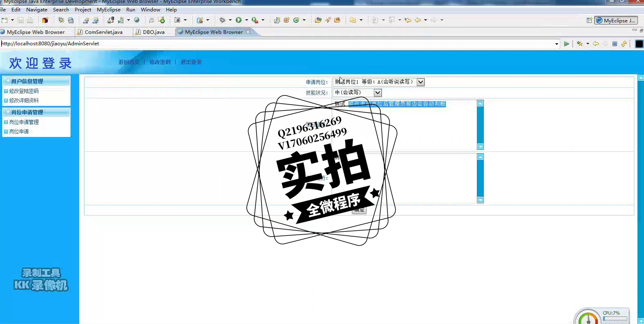Image resolution: width=644 pixels, height=324 pixels.
Task: Click the green Run button icon
Action: pyautogui.click(x=239, y=20)
